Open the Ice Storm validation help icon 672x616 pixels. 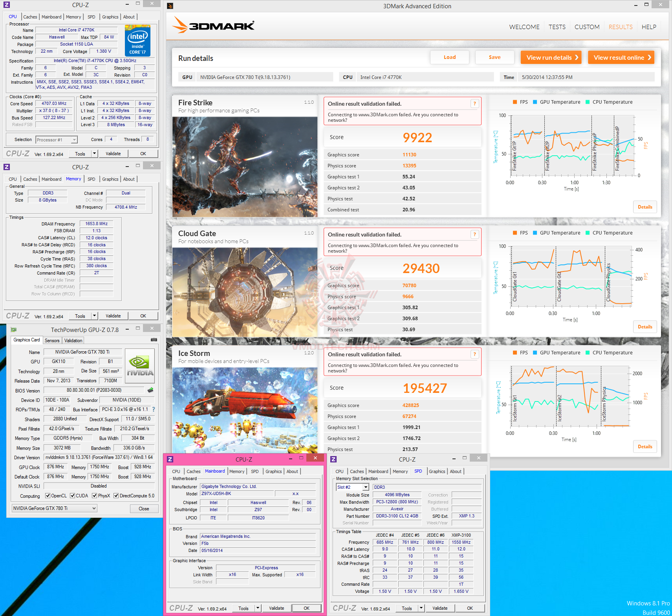[x=474, y=354]
